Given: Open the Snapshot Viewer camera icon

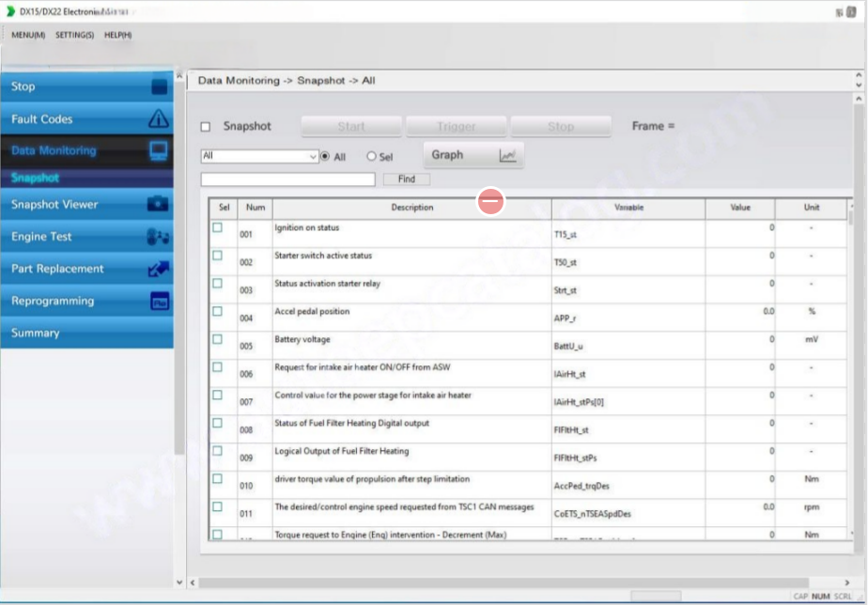Looking at the screenshot, I should 159,204.
